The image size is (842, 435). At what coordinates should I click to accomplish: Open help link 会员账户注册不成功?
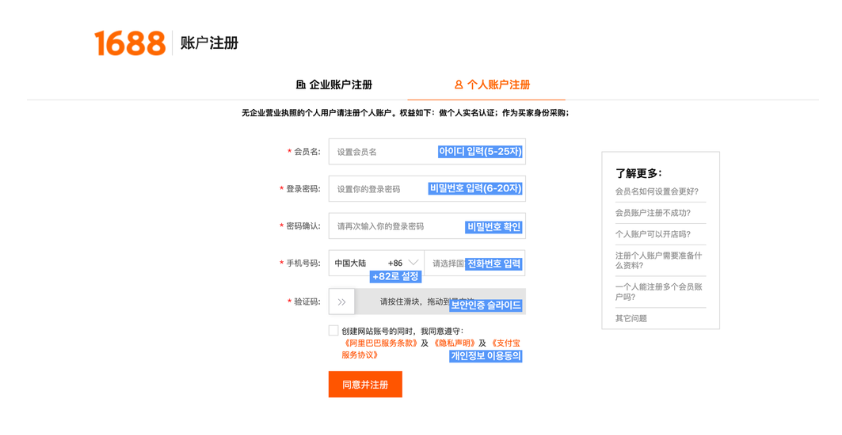(x=653, y=213)
